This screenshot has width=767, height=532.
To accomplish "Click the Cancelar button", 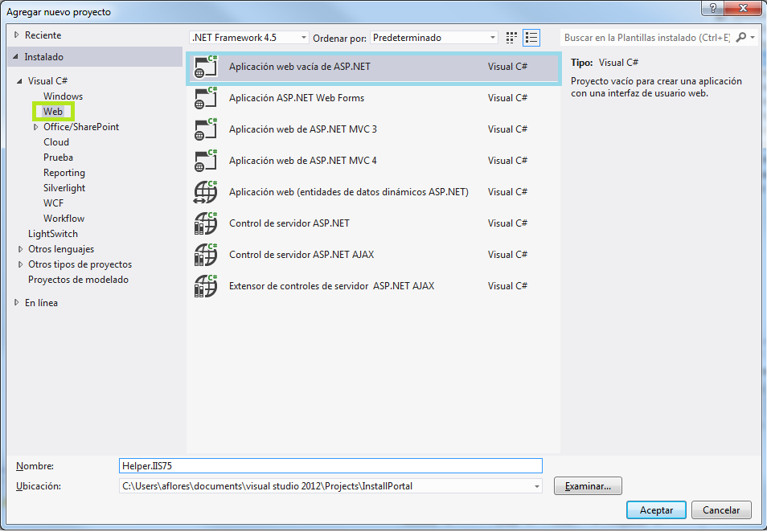I will [721, 510].
